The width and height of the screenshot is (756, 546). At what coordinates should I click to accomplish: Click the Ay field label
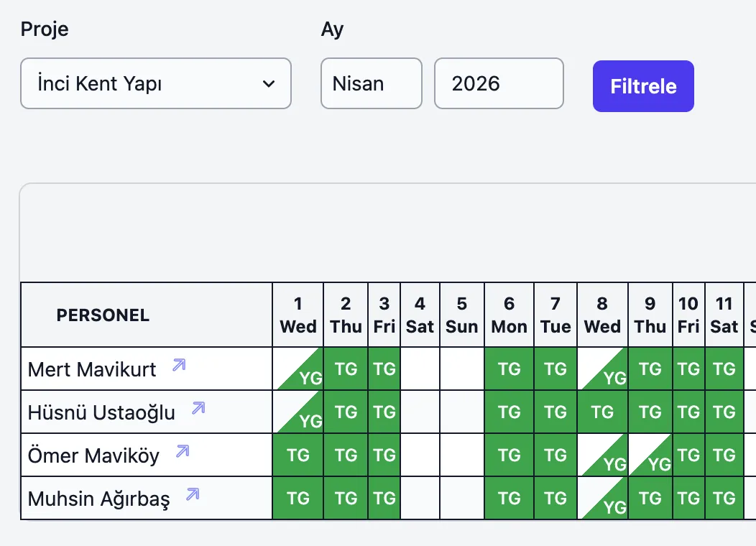[332, 29]
